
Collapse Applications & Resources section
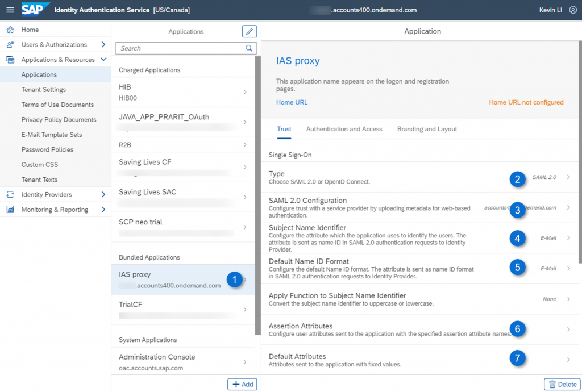pyautogui.click(x=103, y=59)
